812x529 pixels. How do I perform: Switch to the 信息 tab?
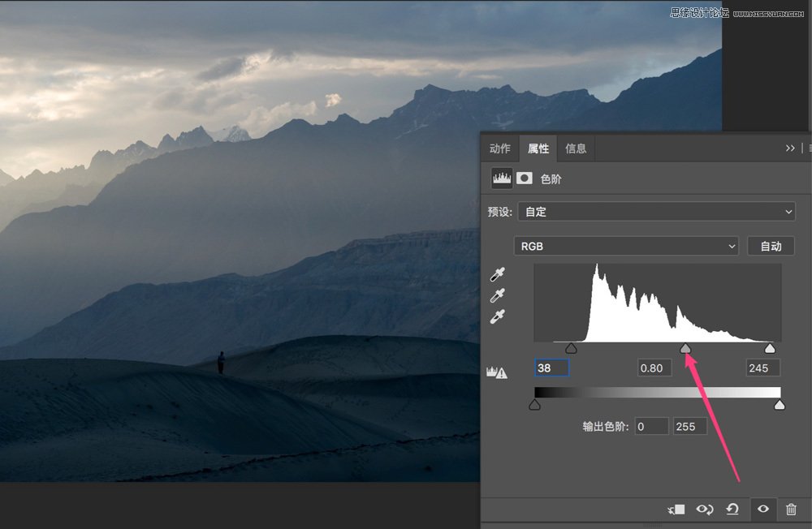[x=576, y=148]
